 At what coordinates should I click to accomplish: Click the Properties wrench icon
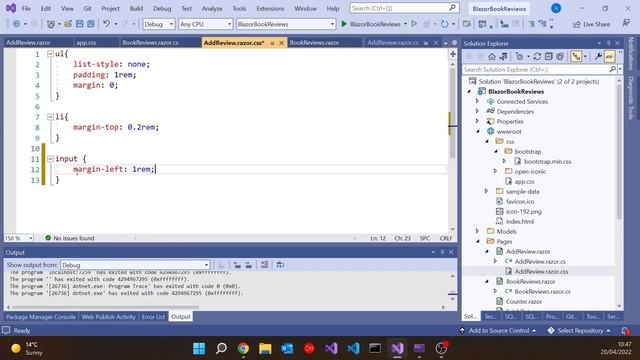598,56
